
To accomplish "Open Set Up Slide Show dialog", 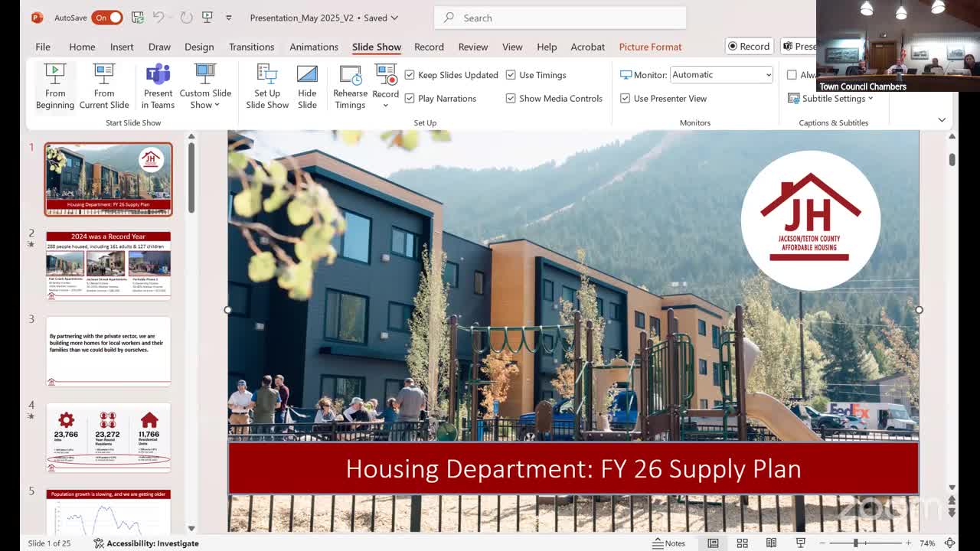I will (x=267, y=86).
